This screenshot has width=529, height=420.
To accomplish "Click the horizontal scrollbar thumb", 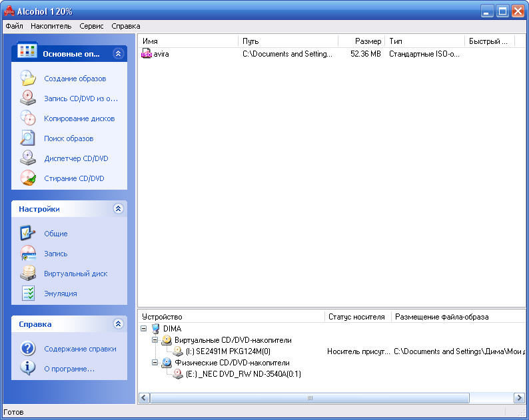I will (x=310, y=398).
